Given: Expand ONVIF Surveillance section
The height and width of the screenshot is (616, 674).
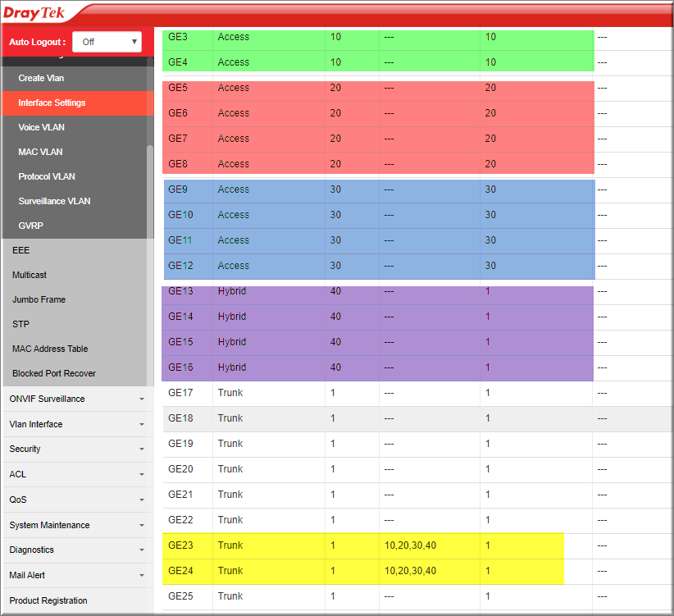Looking at the screenshot, I should click(77, 399).
